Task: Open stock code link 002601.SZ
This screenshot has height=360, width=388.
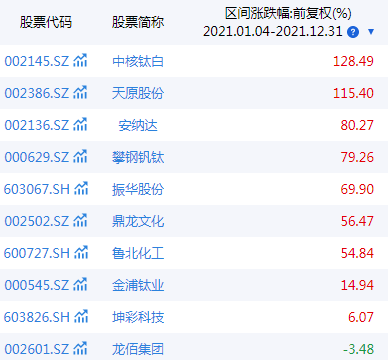Action: tap(37, 349)
